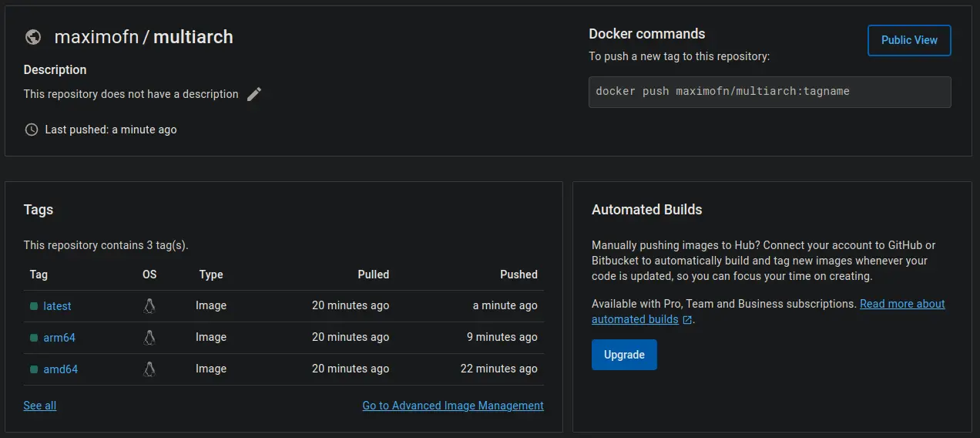The height and width of the screenshot is (438, 980).
Task: Click the Image type cell in latest row
Action: [211, 306]
